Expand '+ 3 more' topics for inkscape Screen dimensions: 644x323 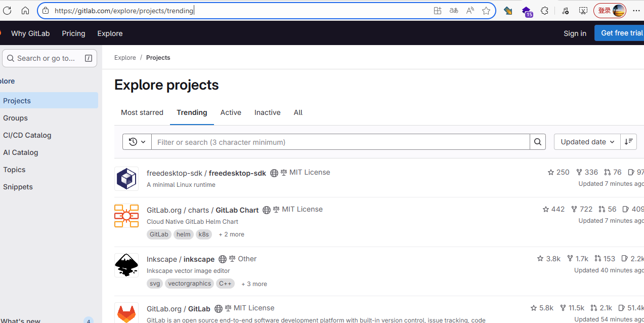tap(254, 284)
